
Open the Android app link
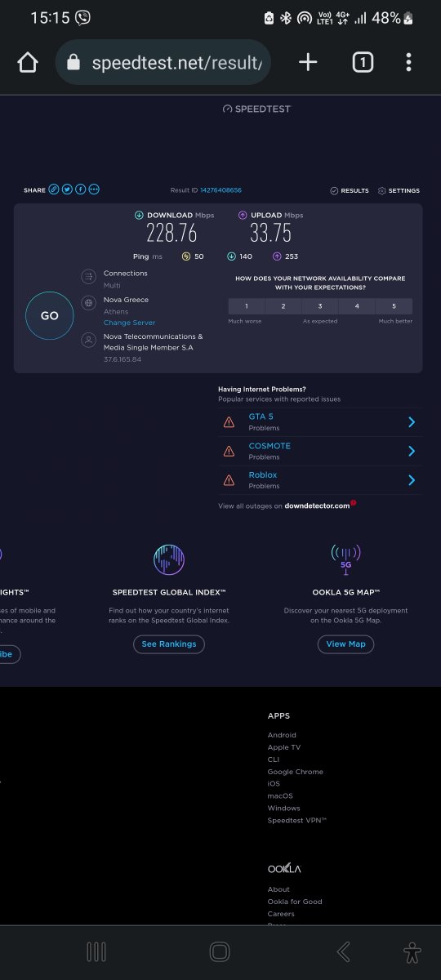point(282,735)
